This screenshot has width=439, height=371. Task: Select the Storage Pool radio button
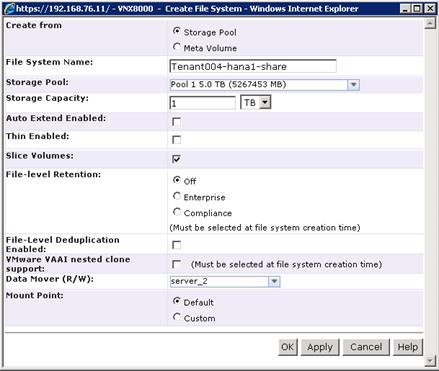tap(177, 31)
